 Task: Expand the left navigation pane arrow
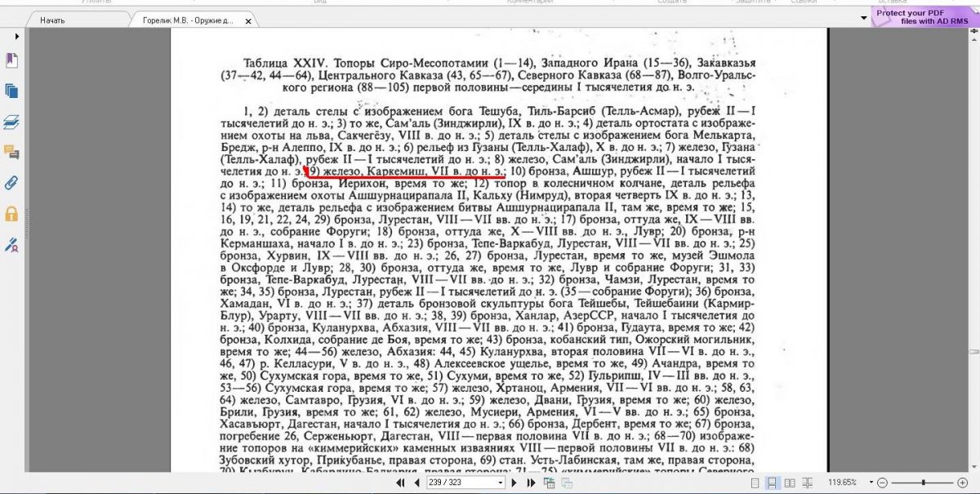click(x=17, y=38)
